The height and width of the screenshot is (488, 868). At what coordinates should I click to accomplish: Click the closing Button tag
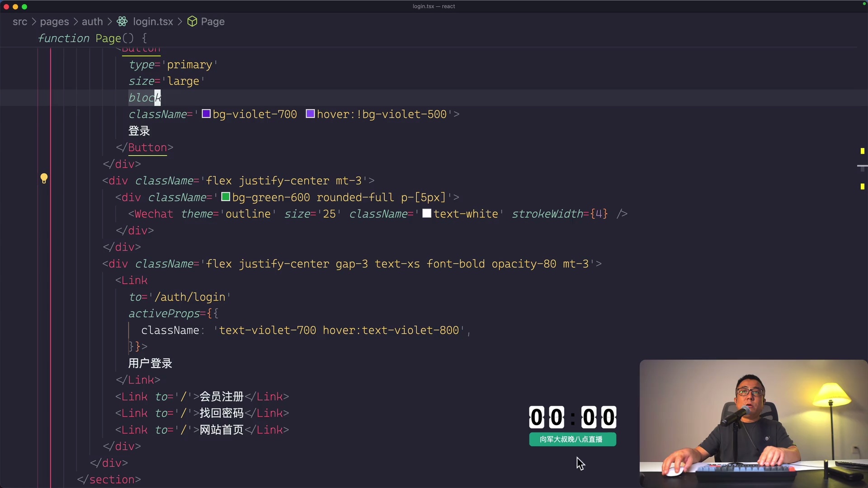click(145, 148)
